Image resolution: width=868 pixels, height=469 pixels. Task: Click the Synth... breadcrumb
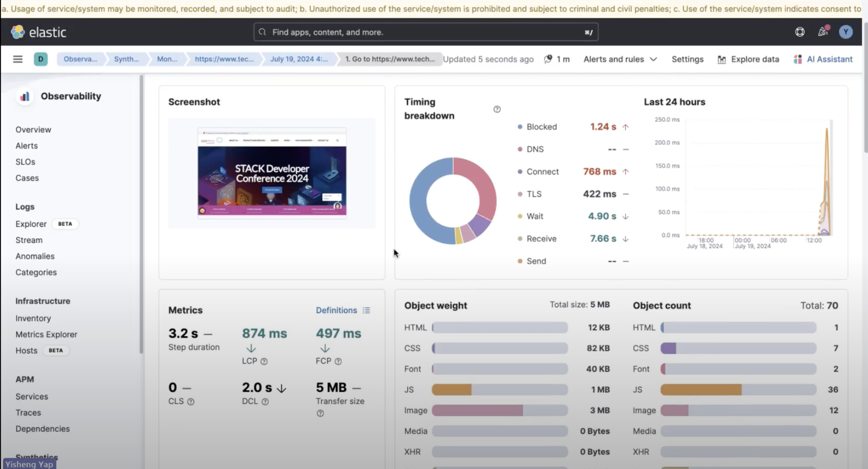pyautogui.click(x=126, y=59)
